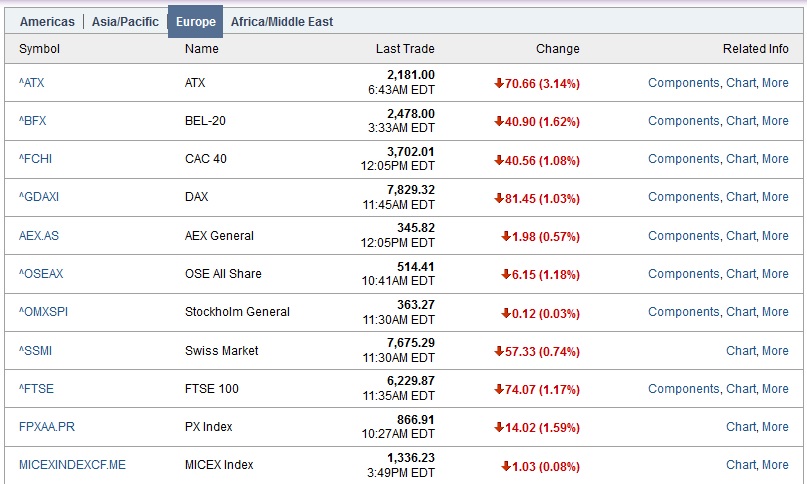
Task: Click the ^GDAXI symbol link
Action: click(39, 197)
